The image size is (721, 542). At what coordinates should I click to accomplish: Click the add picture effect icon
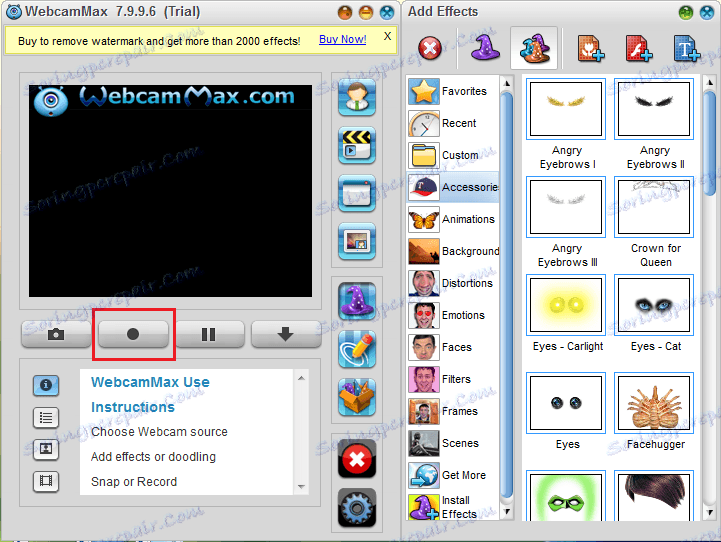click(591, 48)
